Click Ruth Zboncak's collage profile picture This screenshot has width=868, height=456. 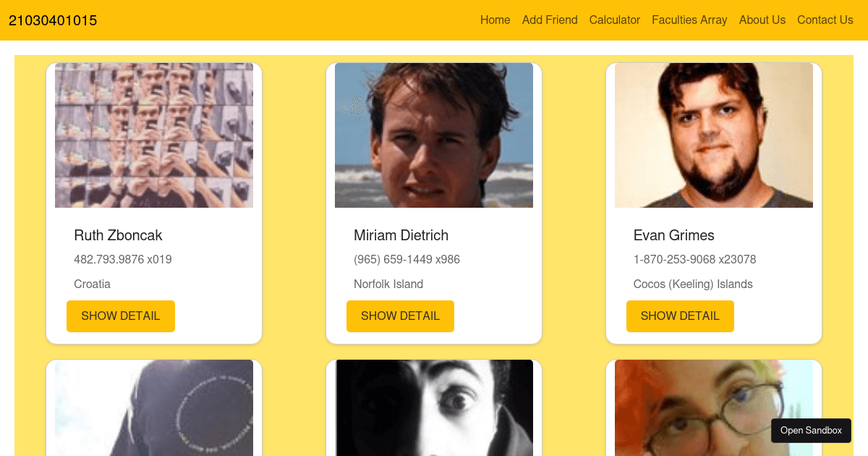coord(154,135)
